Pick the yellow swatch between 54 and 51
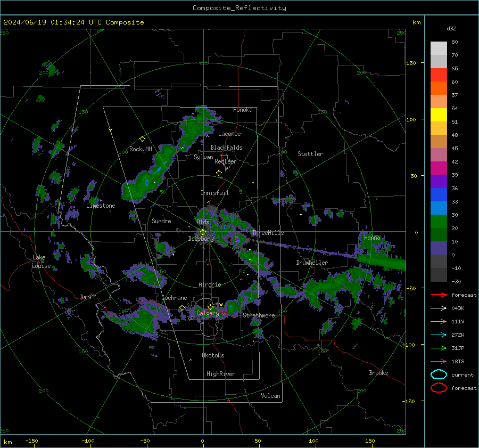 pyautogui.click(x=439, y=115)
